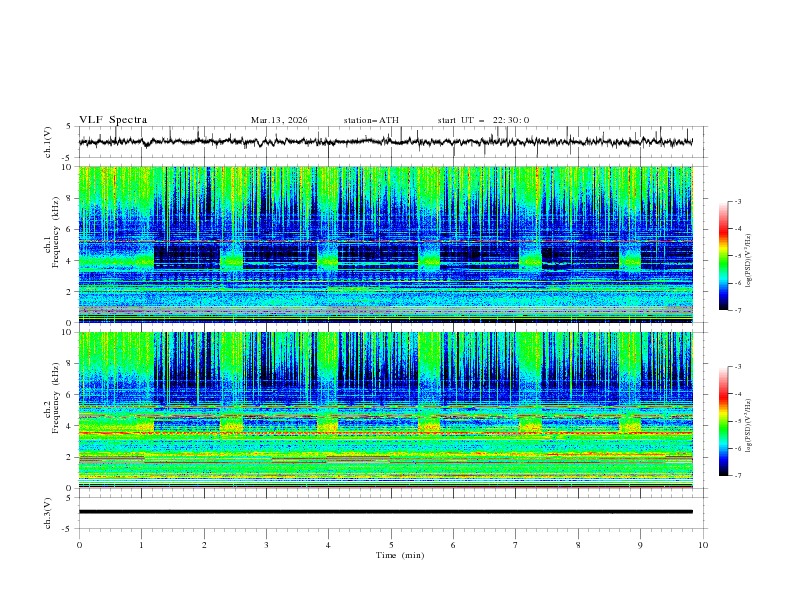This screenshot has height=612, width=792.
Task: Click time axis tick label '2'
Action: pos(204,545)
